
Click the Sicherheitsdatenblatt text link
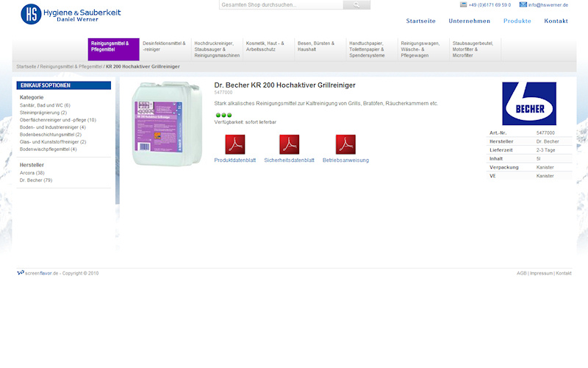[289, 160]
